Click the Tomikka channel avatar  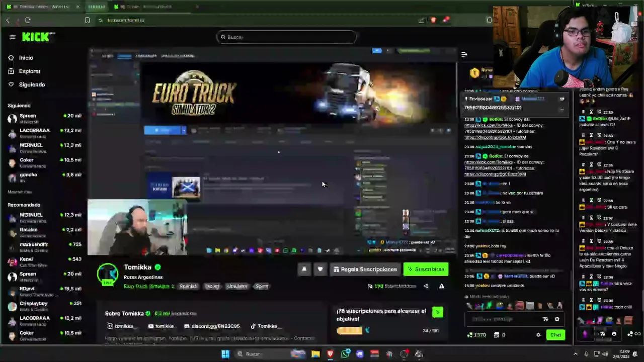pyautogui.click(x=107, y=274)
